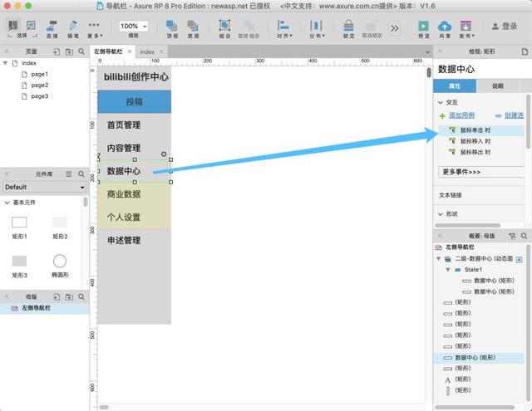
Task: Select page1 in the pages tree
Action: coord(39,74)
